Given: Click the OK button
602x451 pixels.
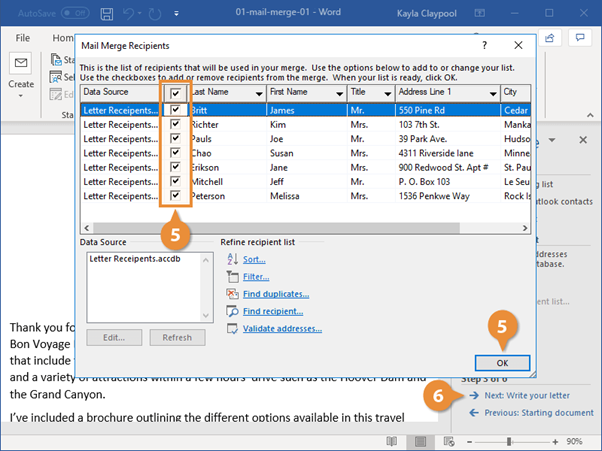Looking at the screenshot, I should tap(502, 363).
